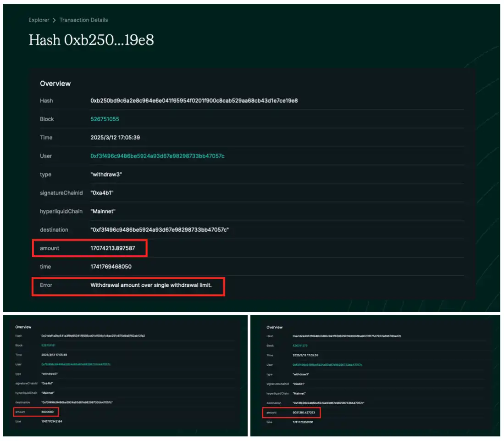Go back to Explorer via breadcrumb
This screenshot has width=504, height=441.
[39, 20]
